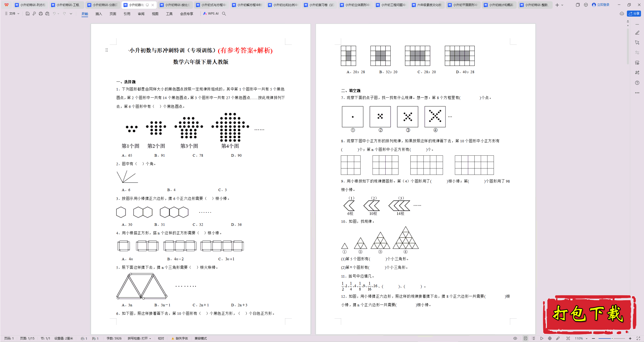
Task: Click the WPS home logo icon
Action: point(7,5)
